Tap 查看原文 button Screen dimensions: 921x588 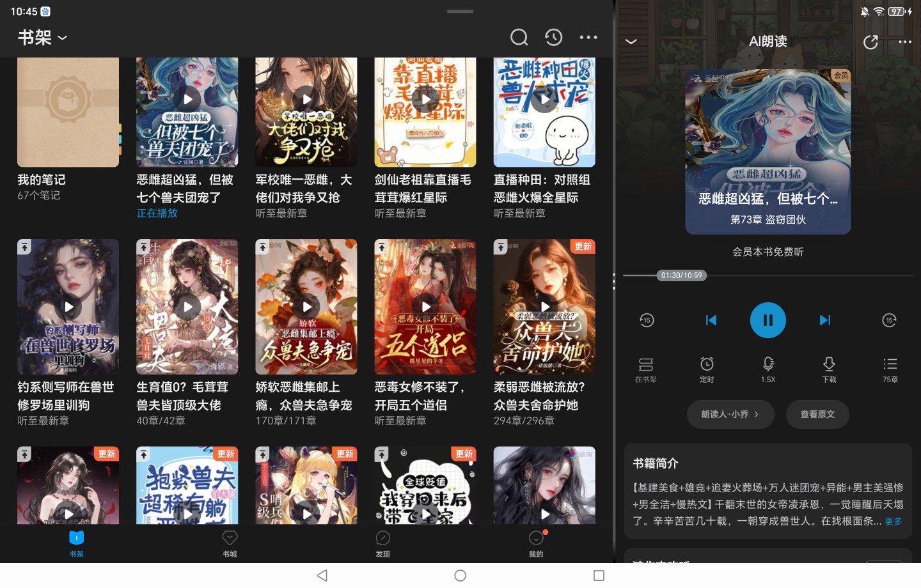tap(817, 414)
